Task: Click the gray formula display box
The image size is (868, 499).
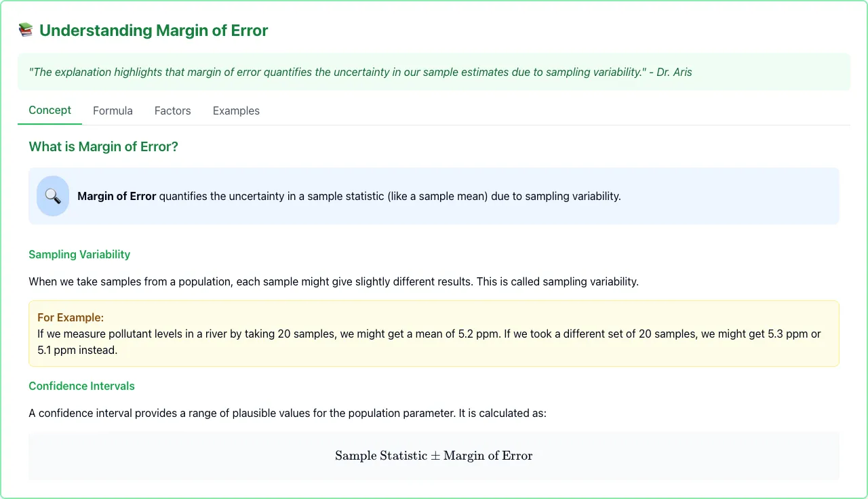Action: click(434, 456)
